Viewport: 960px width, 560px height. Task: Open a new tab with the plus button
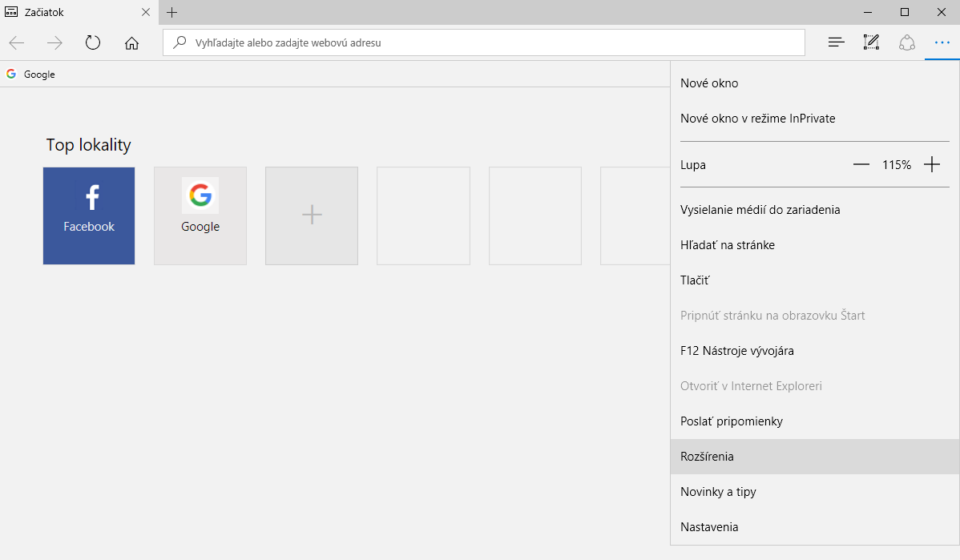tap(172, 12)
